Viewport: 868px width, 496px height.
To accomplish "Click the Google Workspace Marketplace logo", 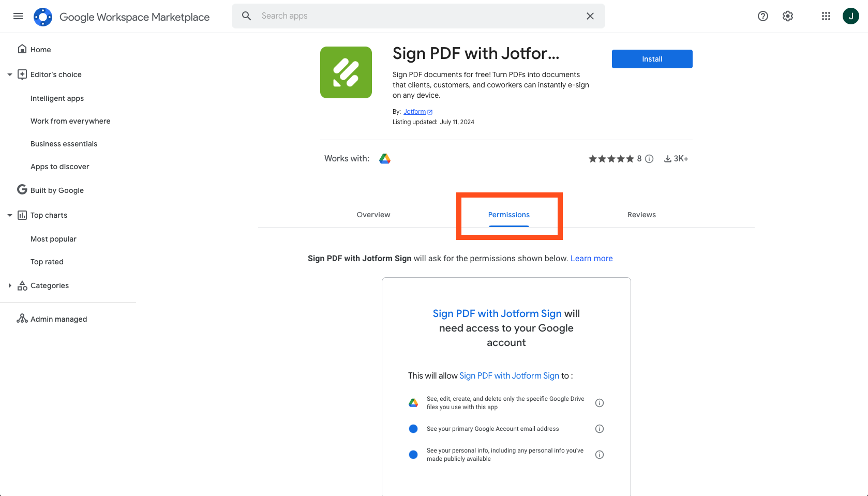I will [43, 17].
